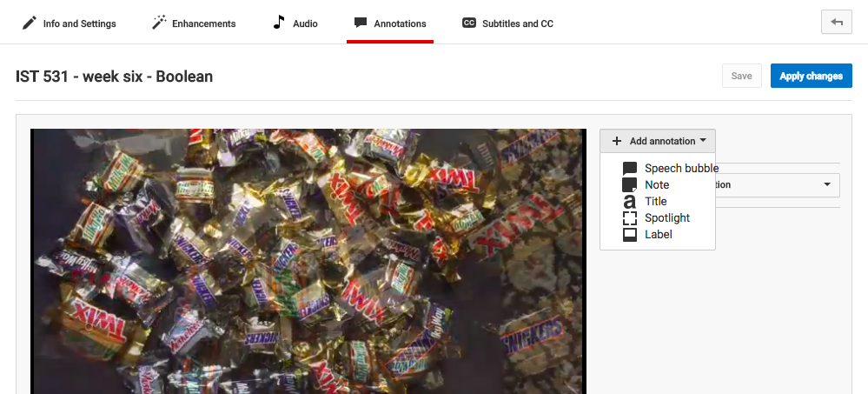This screenshot has width=868, height=394.
Task: Click the Note icon in the menu
Action: (x=629, y=185)
